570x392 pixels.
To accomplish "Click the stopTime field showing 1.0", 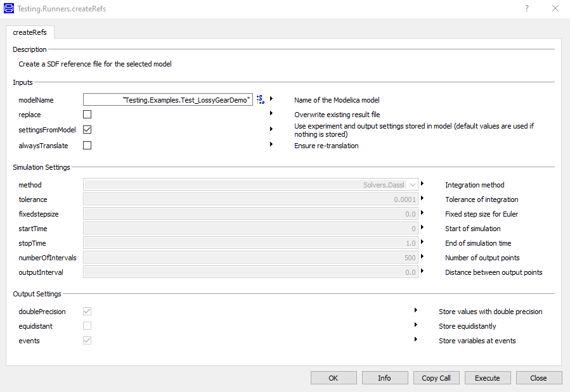I will click(250, 243).
